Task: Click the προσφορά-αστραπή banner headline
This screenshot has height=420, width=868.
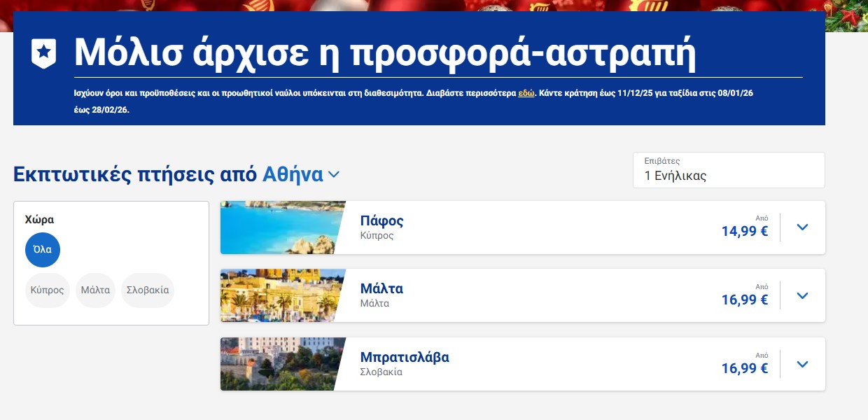Action: pos(385,52)
